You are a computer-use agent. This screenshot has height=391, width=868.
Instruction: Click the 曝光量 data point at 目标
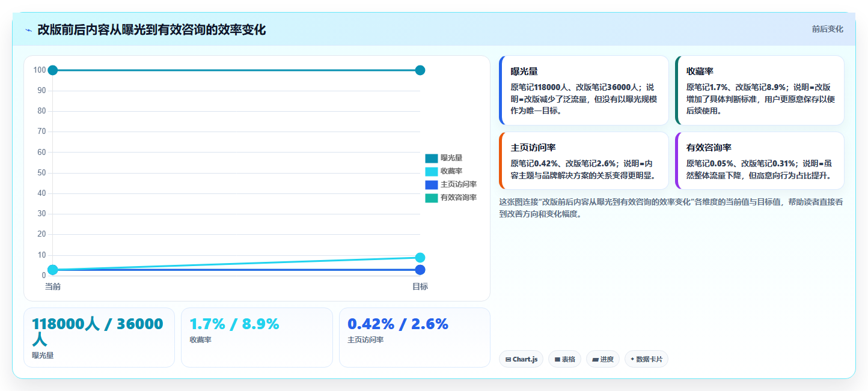[420, 70]
